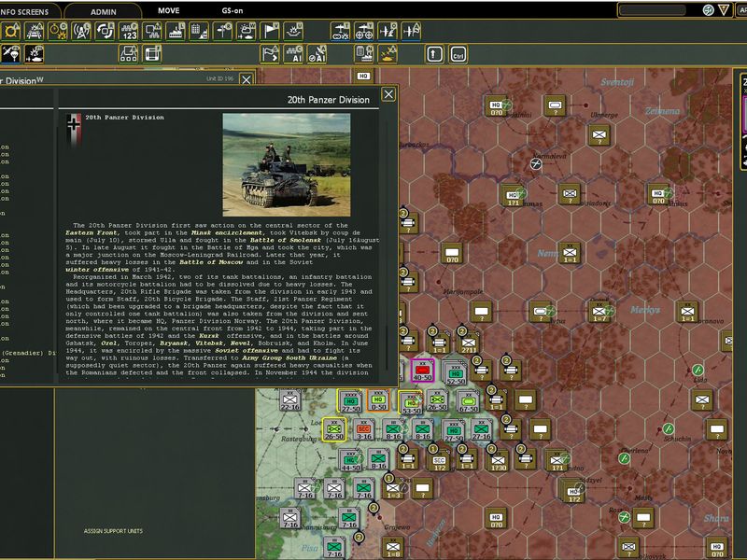Toggle the 123 counter values icon
The height and width of the screenshot is (560, 747).
coord(128,31)
